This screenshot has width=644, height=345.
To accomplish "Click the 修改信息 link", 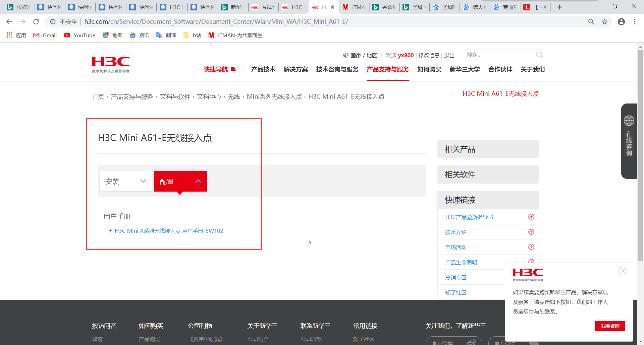I will (429, 55).
